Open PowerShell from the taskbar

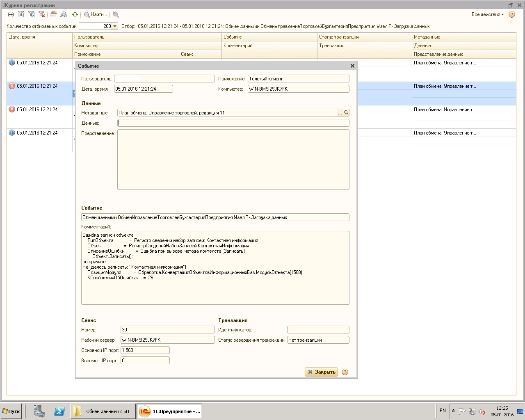(59, 411)
